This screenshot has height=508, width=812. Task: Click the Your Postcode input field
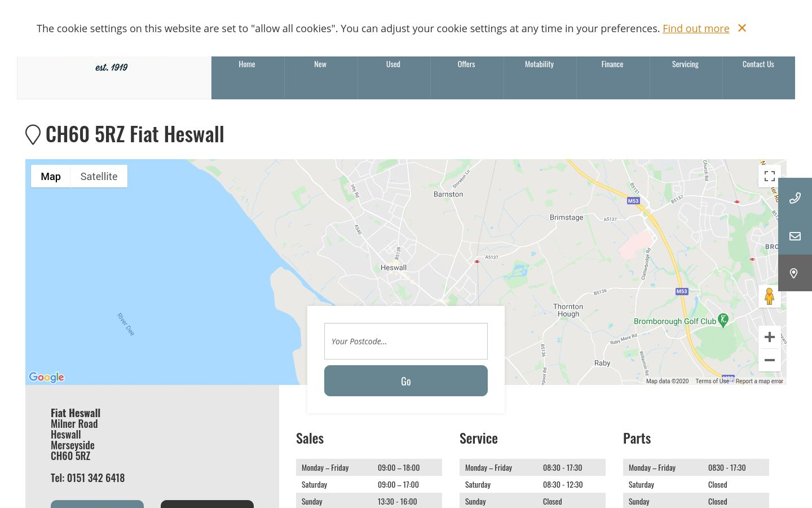406,341
